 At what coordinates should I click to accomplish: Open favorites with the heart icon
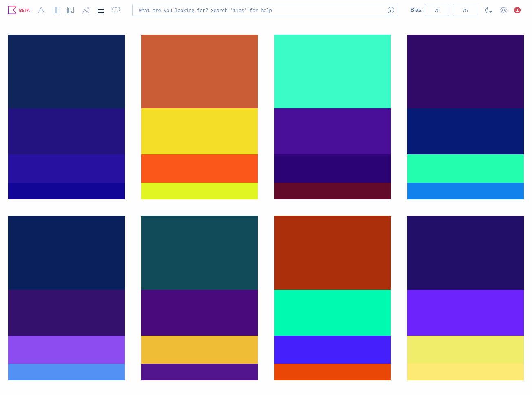116,10
